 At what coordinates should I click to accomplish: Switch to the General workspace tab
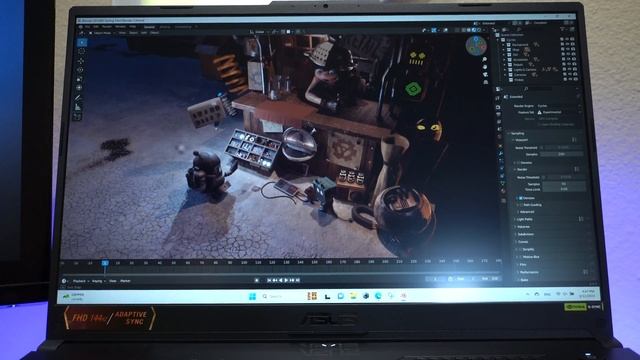pyautogui.click(x=149, y=27)
